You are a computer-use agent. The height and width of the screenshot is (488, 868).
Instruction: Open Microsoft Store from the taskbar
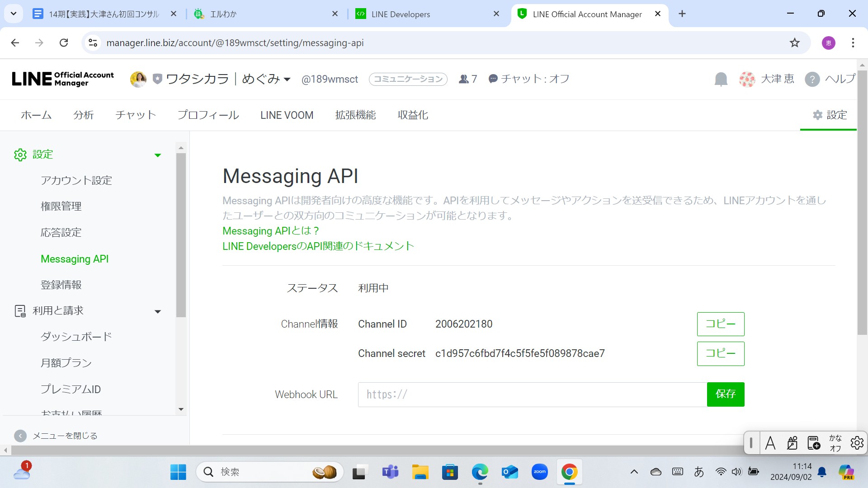(450, 472)
